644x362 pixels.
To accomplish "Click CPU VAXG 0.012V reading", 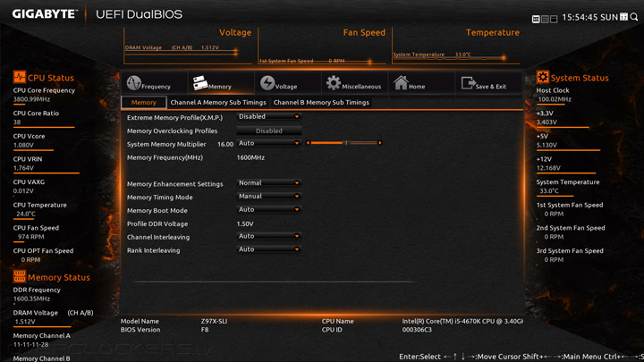I will pyautogui.click(x=23, y=191).
